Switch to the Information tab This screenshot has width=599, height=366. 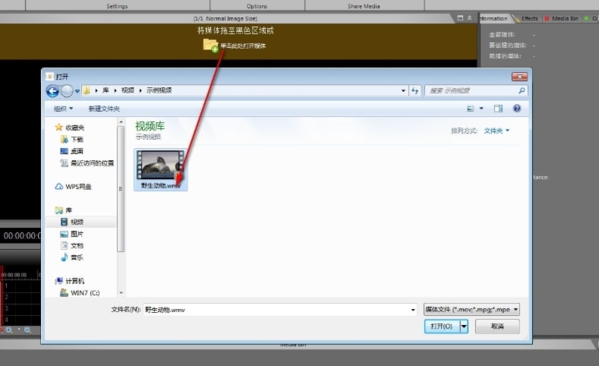(494, 18)
